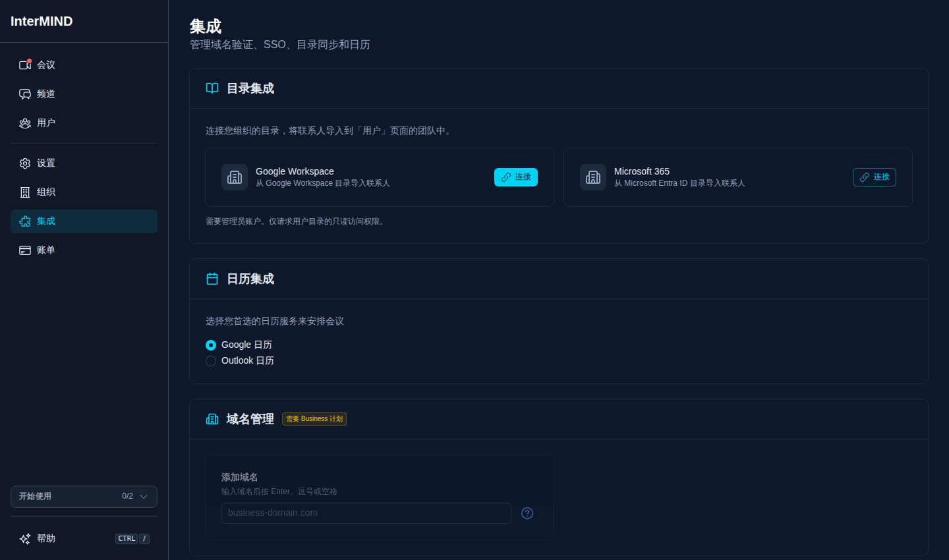This screenshot has width=949, height=560.
Task: Click the 日历集成 section heading
Action: tap(250, 279)
